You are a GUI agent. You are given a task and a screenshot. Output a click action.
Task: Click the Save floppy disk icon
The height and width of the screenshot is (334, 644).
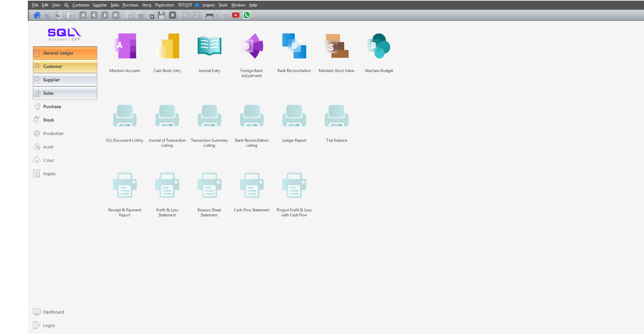[162, 15]
